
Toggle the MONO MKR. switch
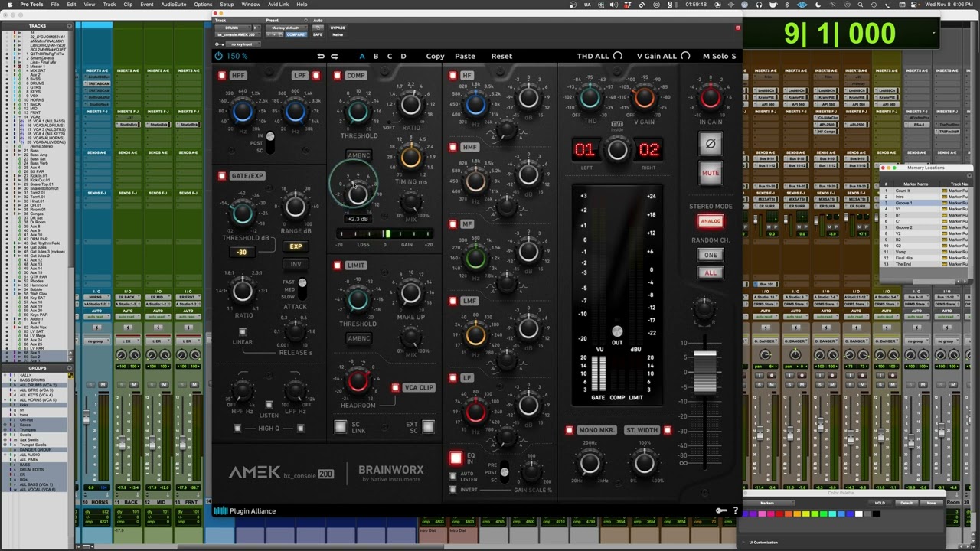pos(569,430)
